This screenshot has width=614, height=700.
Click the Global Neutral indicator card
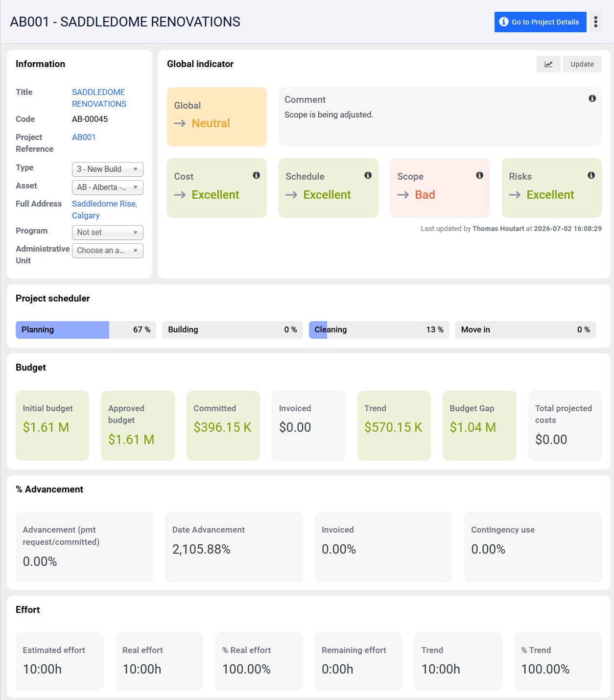tap(217, 117)
